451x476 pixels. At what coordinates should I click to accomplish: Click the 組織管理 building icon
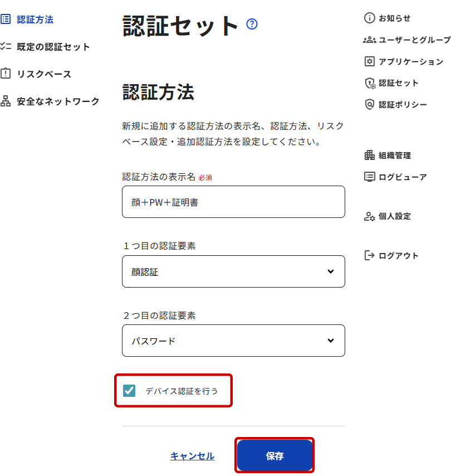369,156
